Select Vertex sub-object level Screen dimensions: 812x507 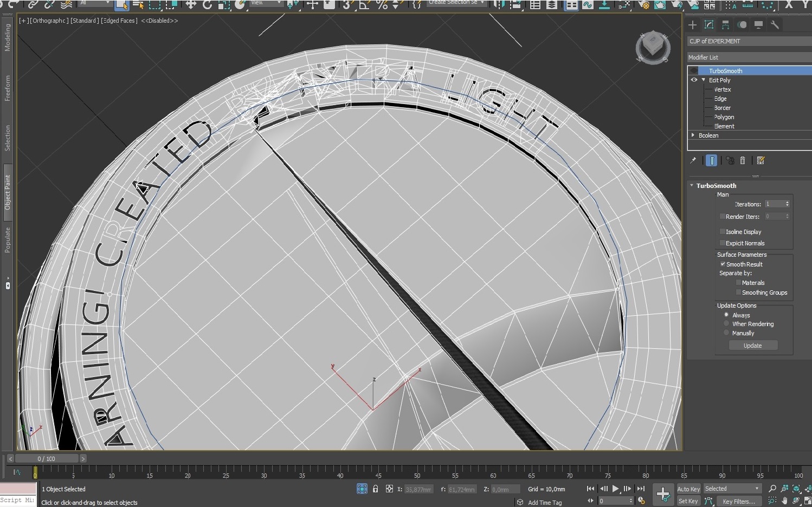(x=723, y=89)
